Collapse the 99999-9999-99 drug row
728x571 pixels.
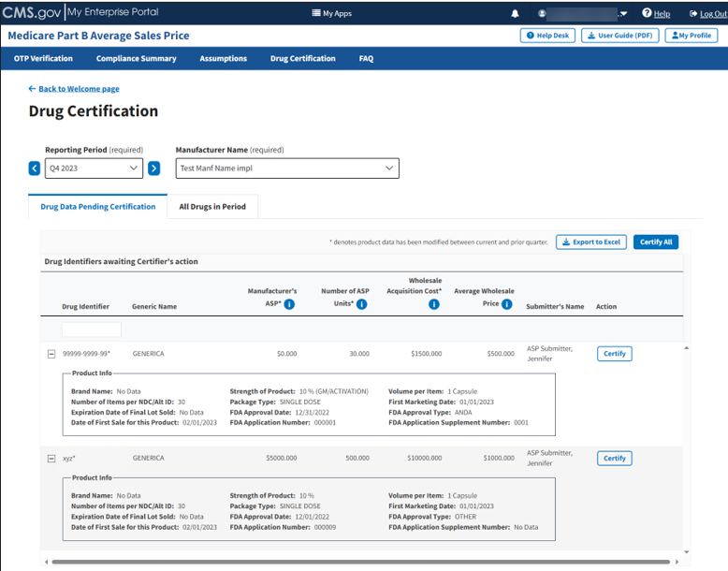point(51,354)
